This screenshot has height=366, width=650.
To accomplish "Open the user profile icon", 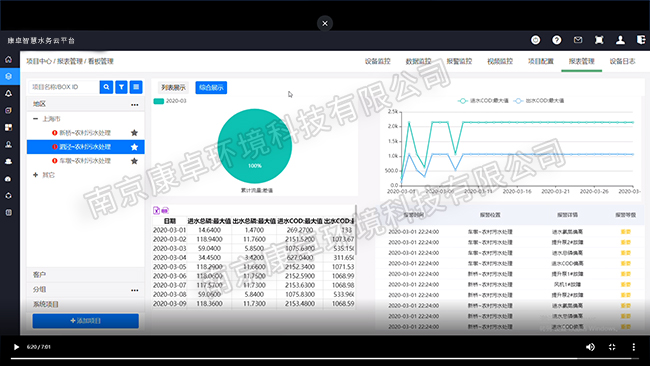I will 620,40.
